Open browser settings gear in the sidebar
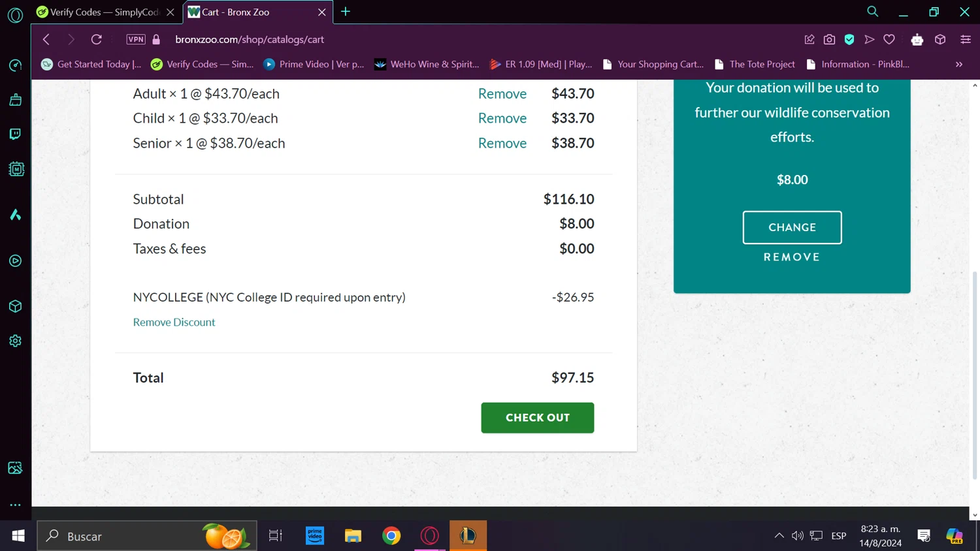The image size is (980, 551). 15,341
